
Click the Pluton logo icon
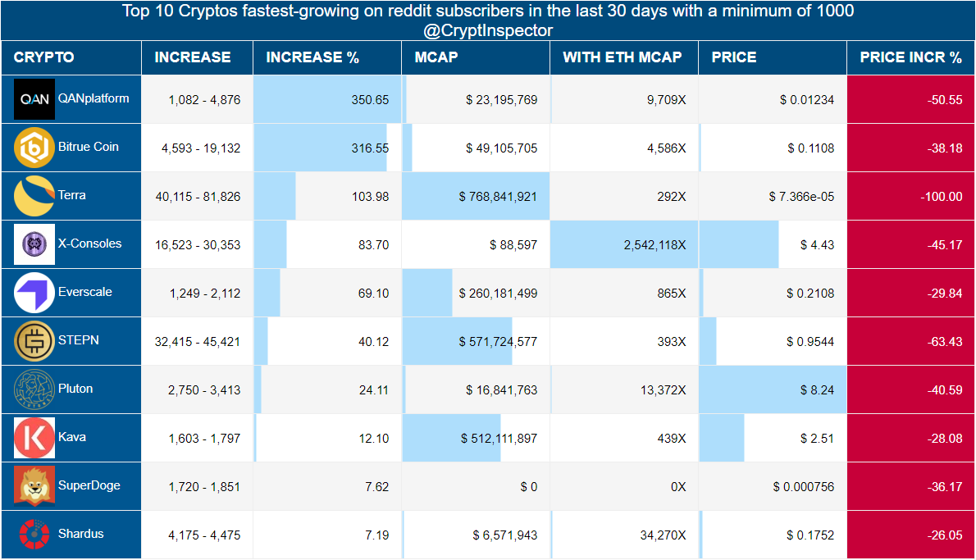coord(34,390)
